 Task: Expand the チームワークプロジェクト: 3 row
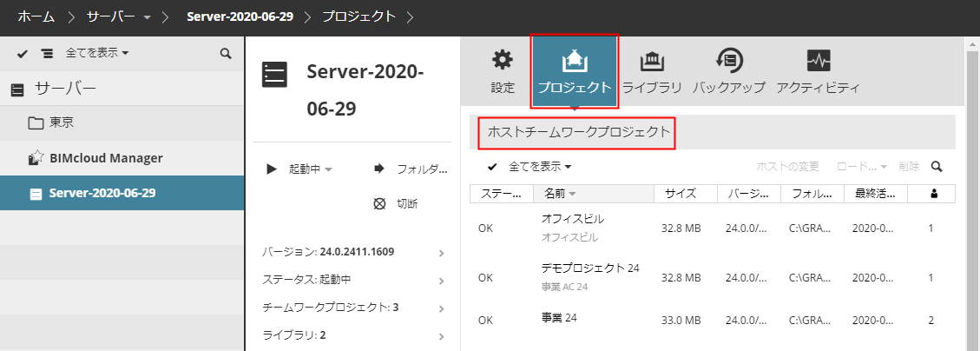point(353,308)
